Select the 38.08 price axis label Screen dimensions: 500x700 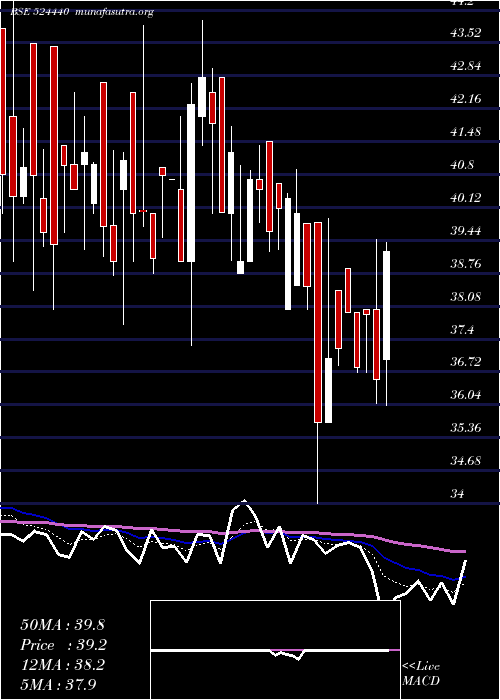[466, 297]
